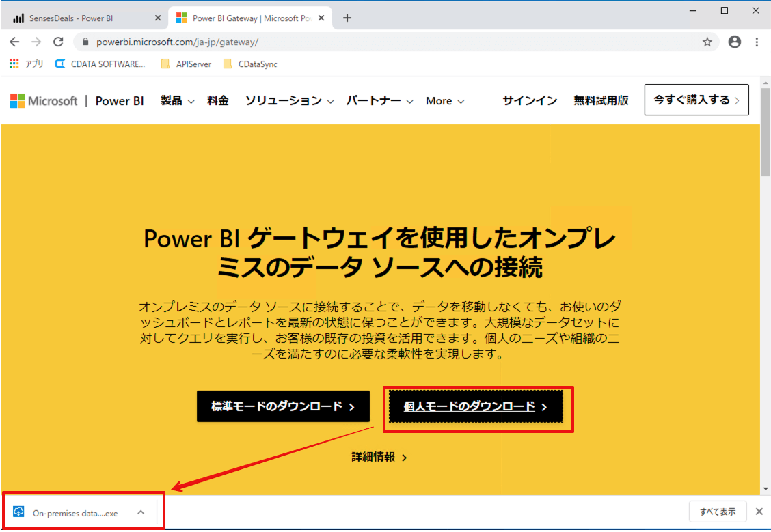Click the browser forward arrow
This screenshot has width=771, height=532.
36,42
